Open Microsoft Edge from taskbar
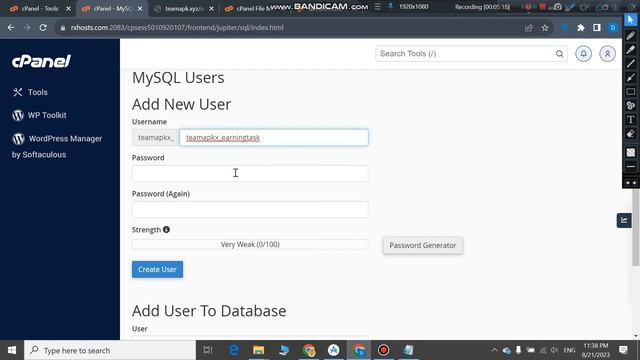 click(234, 350)
